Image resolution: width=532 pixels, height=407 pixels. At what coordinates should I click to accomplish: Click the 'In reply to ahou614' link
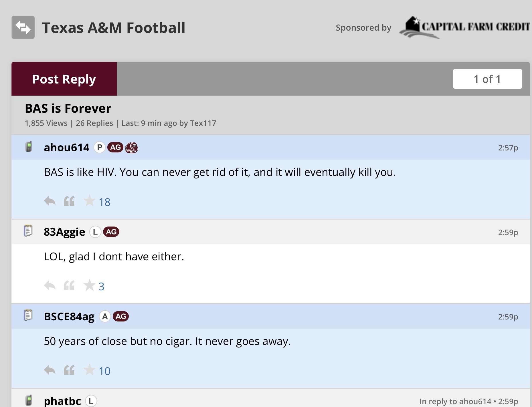pyautogui.click(x=455, y=401)
